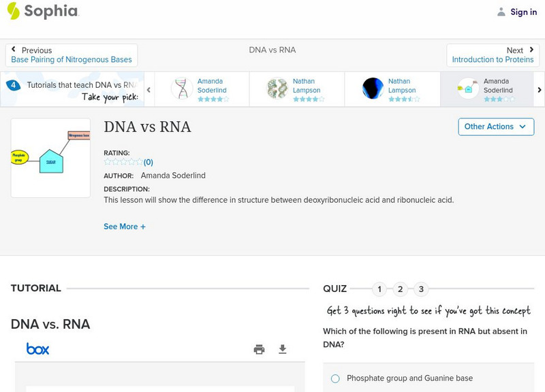Click the zero-star rating stars
This screenshot has height=392, width=545.
pyautogui.click(x=123, y=162)
